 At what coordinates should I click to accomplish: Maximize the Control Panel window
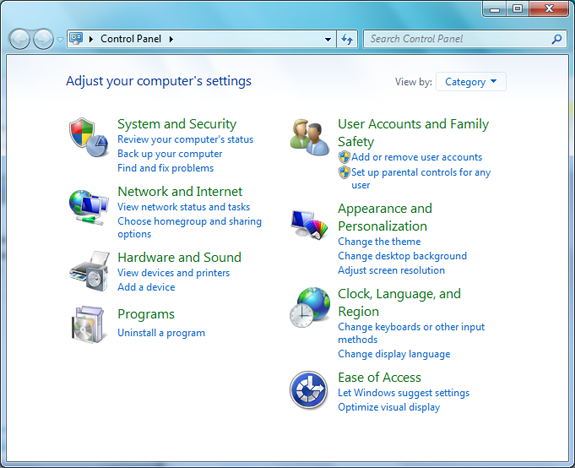coord(517,9)
